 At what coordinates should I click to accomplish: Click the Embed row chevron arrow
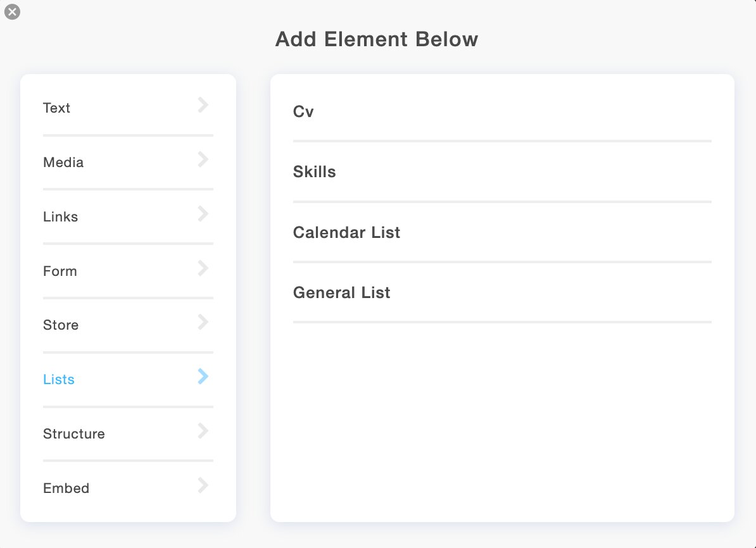pos(203,485)
